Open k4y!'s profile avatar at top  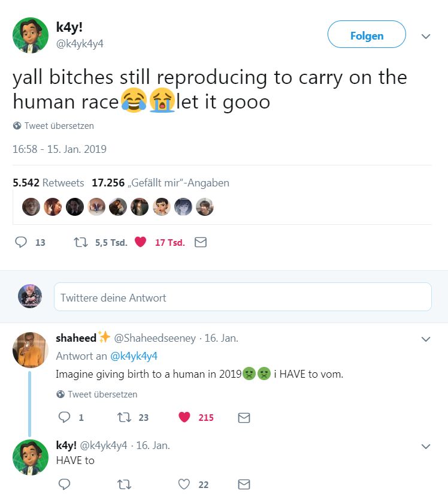tap(31, 35)
